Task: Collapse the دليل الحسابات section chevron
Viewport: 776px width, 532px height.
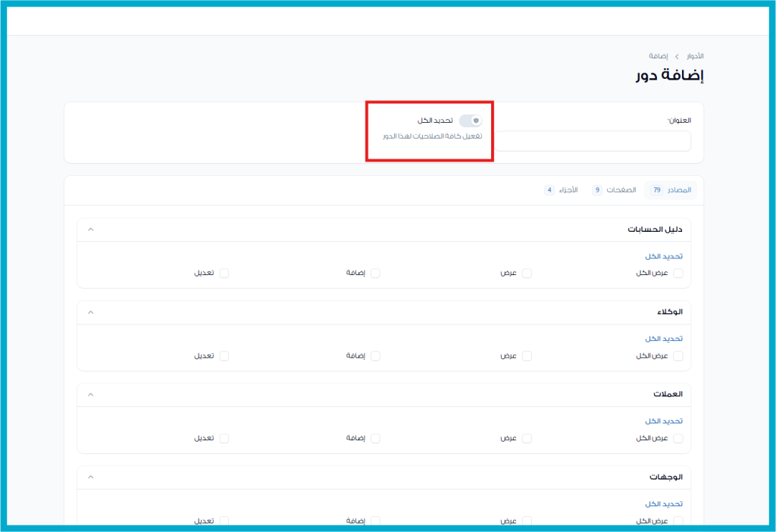Action: pos(91,230)
